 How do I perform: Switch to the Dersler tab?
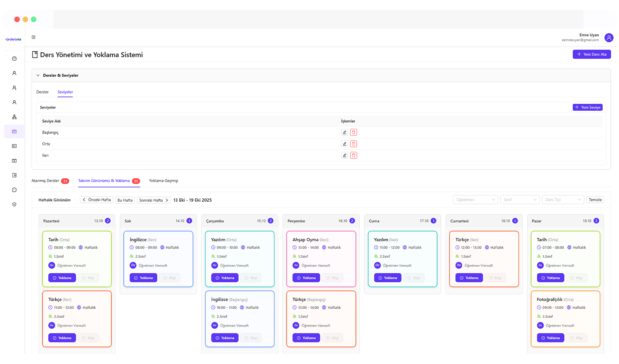pos(43,92)
